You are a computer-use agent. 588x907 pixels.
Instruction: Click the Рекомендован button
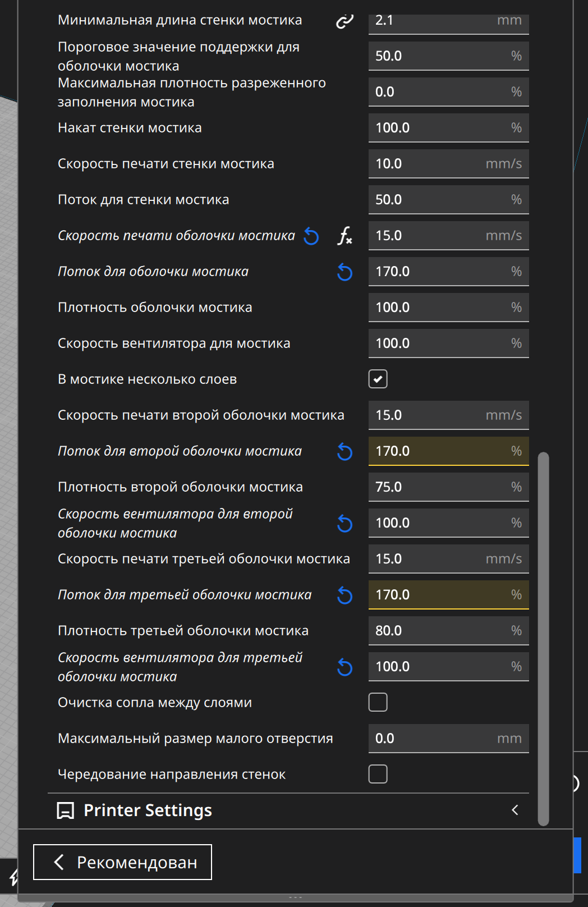122,862
